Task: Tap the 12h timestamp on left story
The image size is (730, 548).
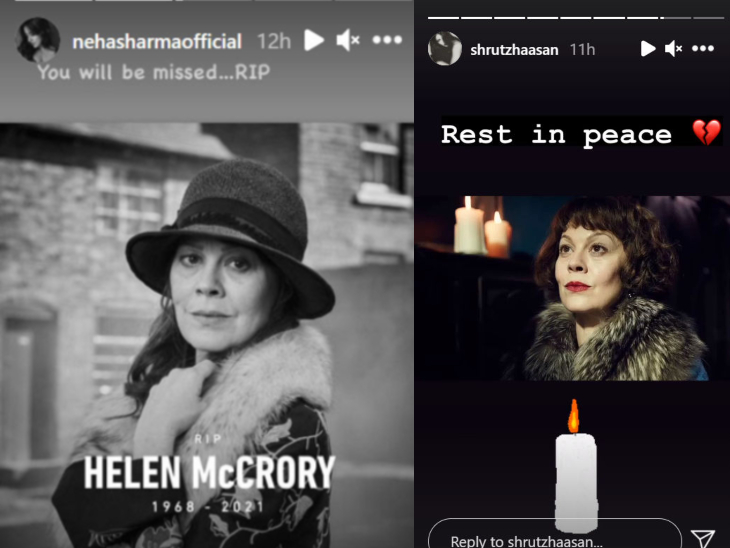Action: 274,41
